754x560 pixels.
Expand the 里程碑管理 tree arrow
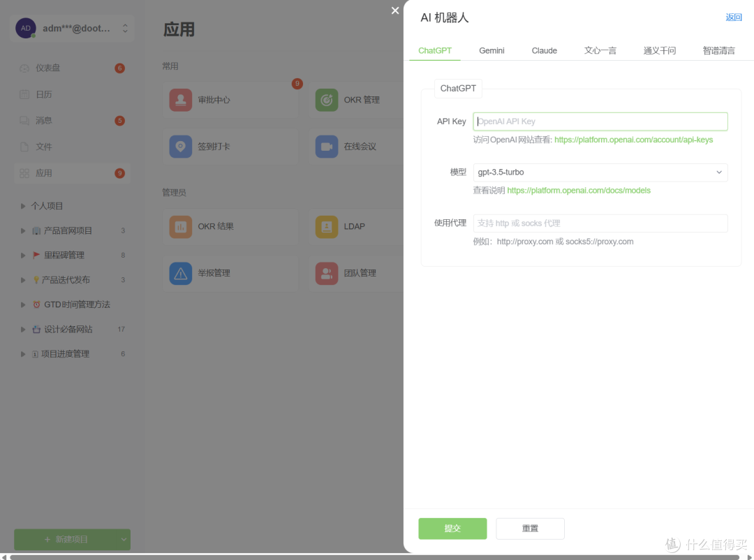click(x=22, y=255)
